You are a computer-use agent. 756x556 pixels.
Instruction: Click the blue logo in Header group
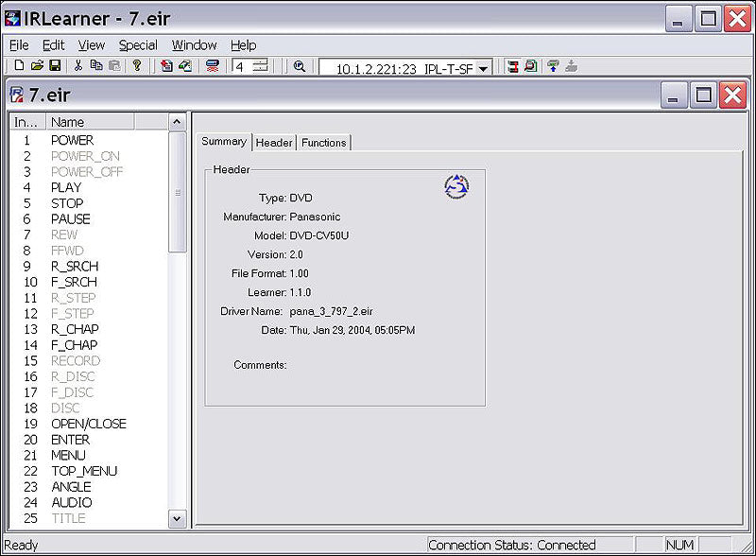coord(456,187)
